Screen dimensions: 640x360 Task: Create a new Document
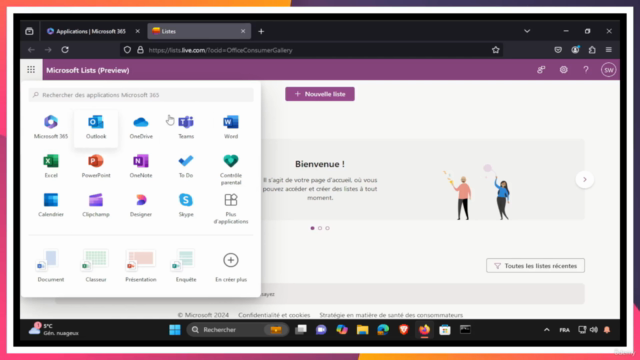click(51, 266)
